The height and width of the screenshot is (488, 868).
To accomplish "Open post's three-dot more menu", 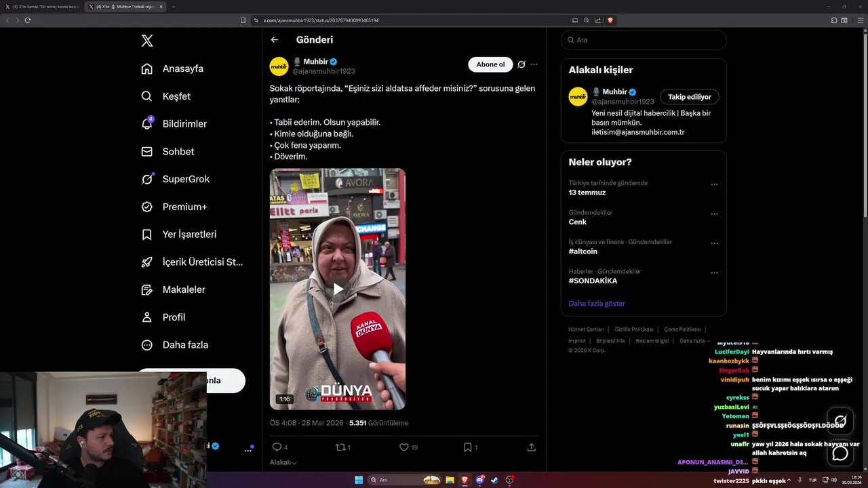I will [x=534, y=64].
